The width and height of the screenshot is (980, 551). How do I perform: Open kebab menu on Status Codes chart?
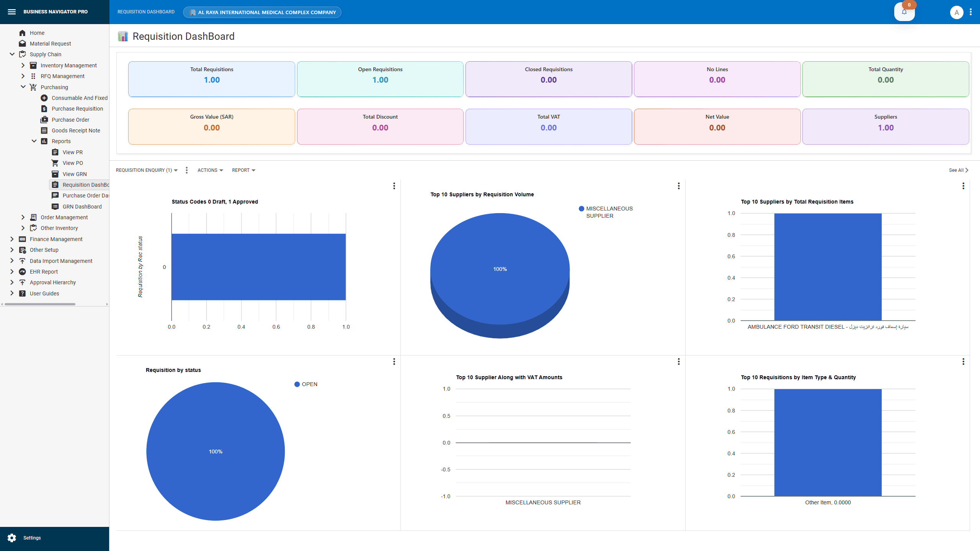coord(394,186)
